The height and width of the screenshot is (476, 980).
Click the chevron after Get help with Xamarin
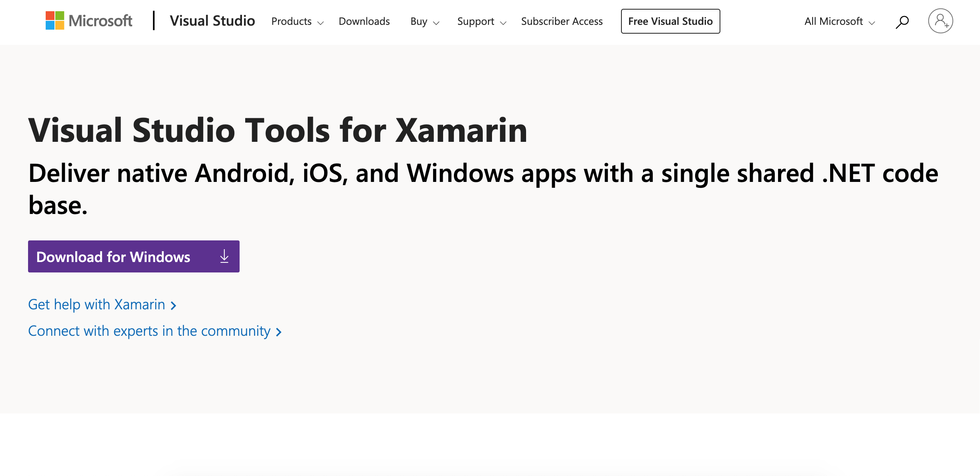(173, 306)
